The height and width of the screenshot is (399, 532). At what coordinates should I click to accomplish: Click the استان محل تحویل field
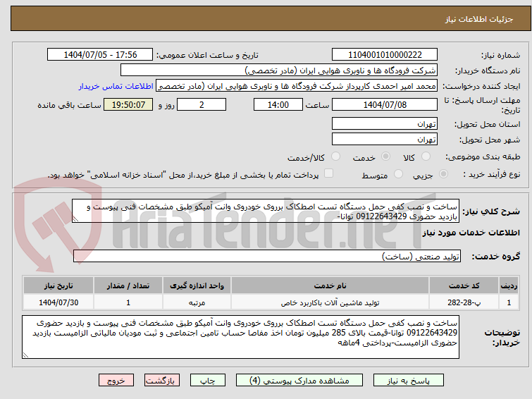[x=385, y=124]
